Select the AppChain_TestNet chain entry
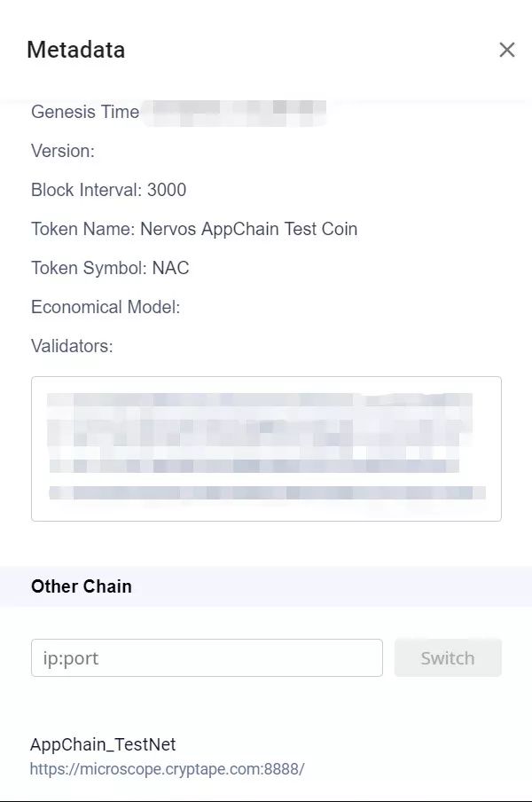The image size is (532, 802). click(x=103, y=745)
